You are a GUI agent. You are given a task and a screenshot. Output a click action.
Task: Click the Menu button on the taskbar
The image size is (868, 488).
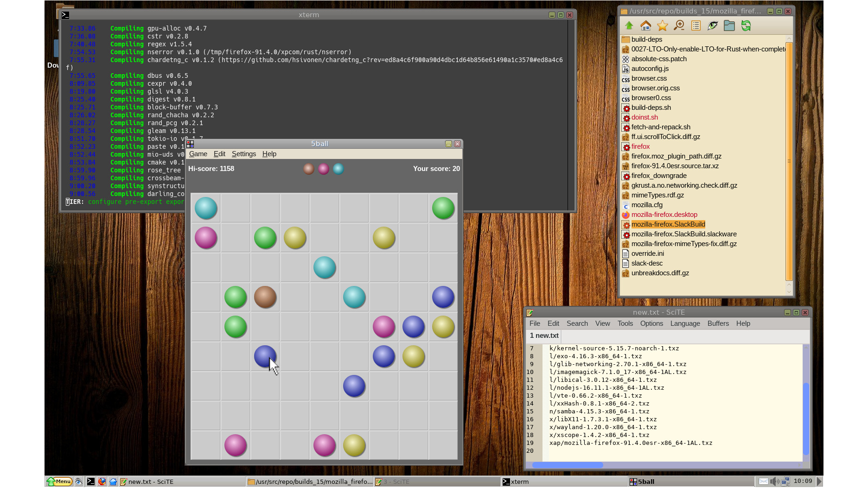coord(59,482)
